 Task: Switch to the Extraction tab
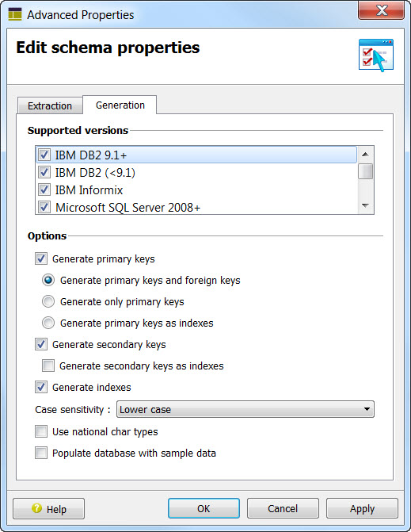[50, 105]
